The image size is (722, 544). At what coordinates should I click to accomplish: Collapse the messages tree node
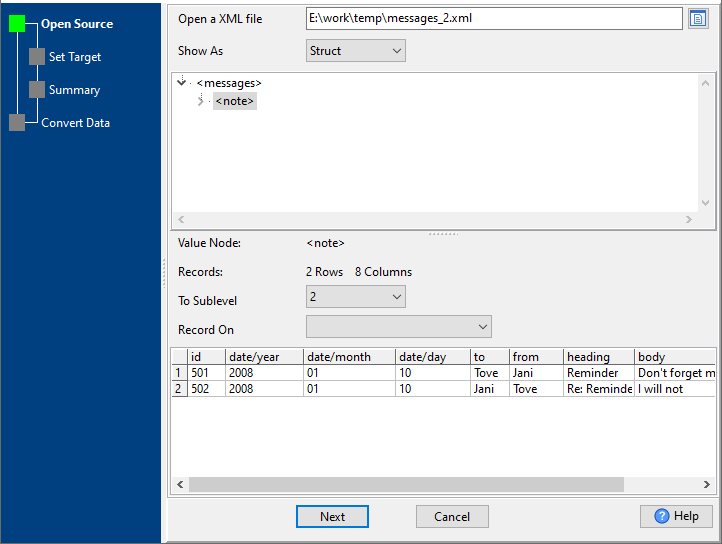pyautogui.click(x=181, y=83)
